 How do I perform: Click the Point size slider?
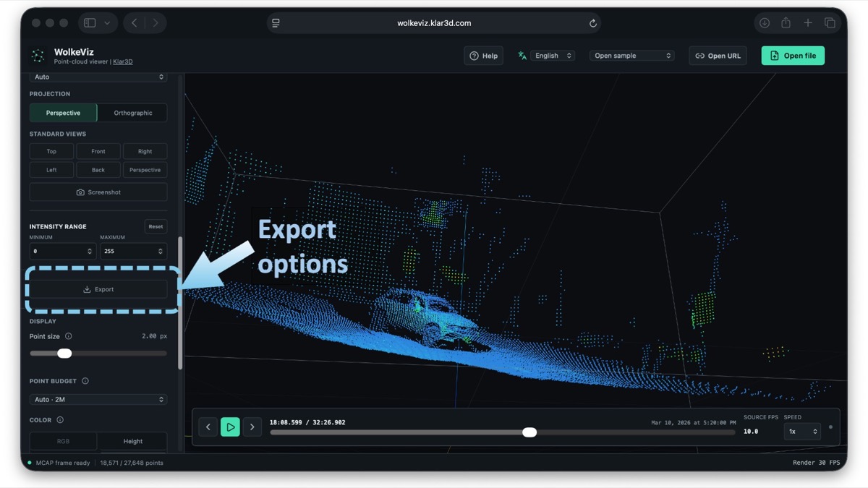[x=98, y=354]
